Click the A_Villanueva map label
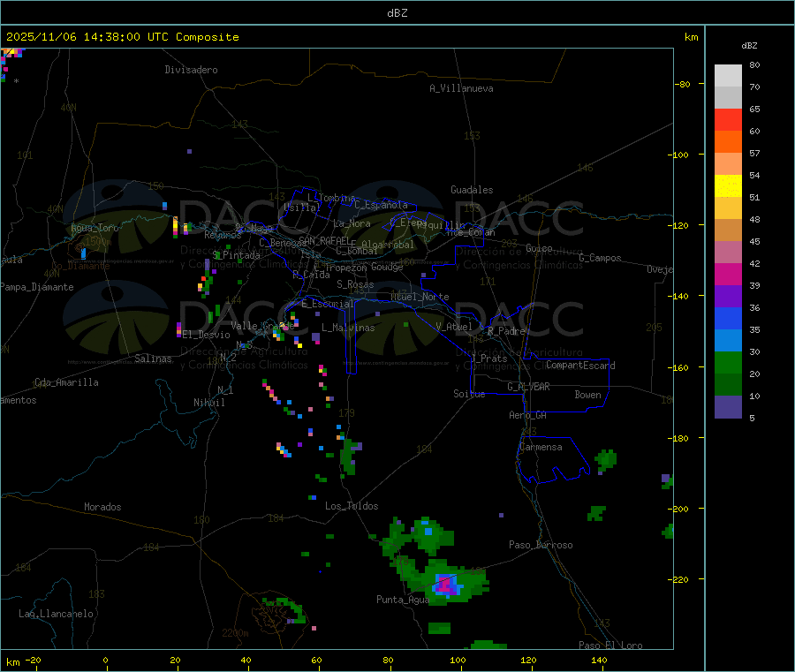 (x=461, y=88)
